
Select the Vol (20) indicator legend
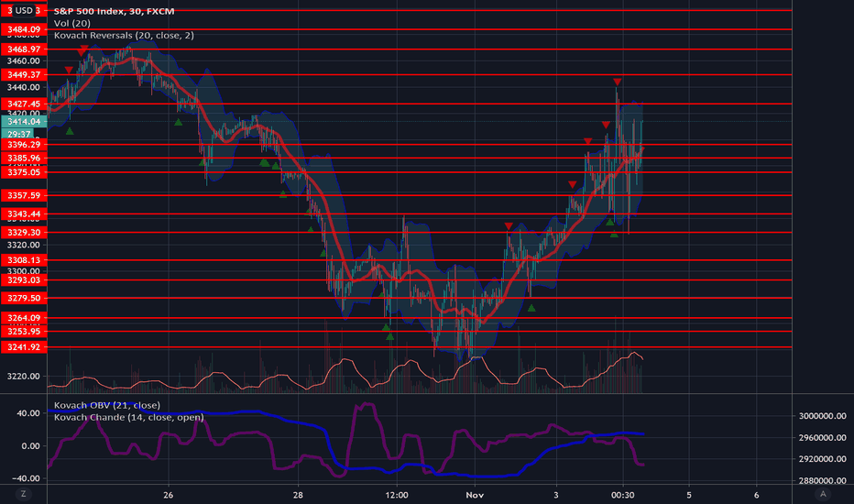pyautogui.click(x=71, y=23)
